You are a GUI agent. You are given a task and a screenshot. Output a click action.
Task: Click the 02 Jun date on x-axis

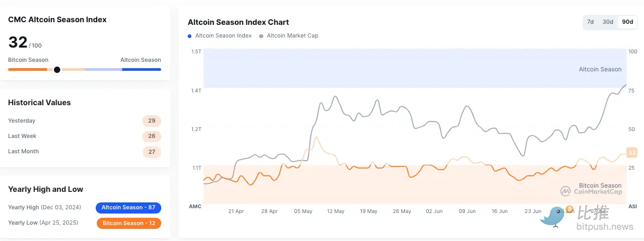point(434,211)
